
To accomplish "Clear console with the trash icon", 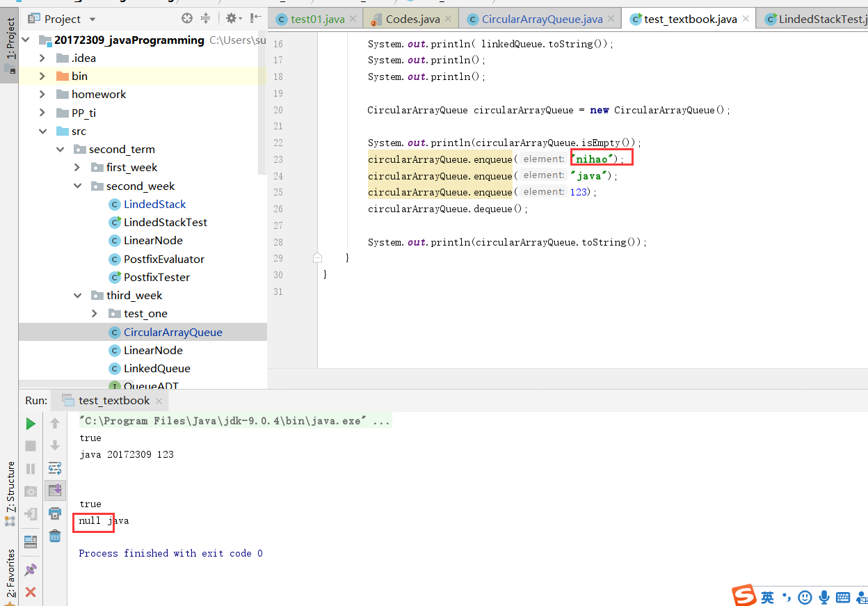I will [55, 536].
